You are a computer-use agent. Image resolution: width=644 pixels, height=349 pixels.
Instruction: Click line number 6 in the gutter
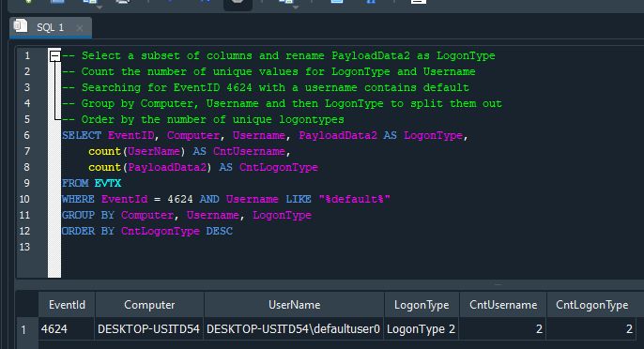pos(26,135)
